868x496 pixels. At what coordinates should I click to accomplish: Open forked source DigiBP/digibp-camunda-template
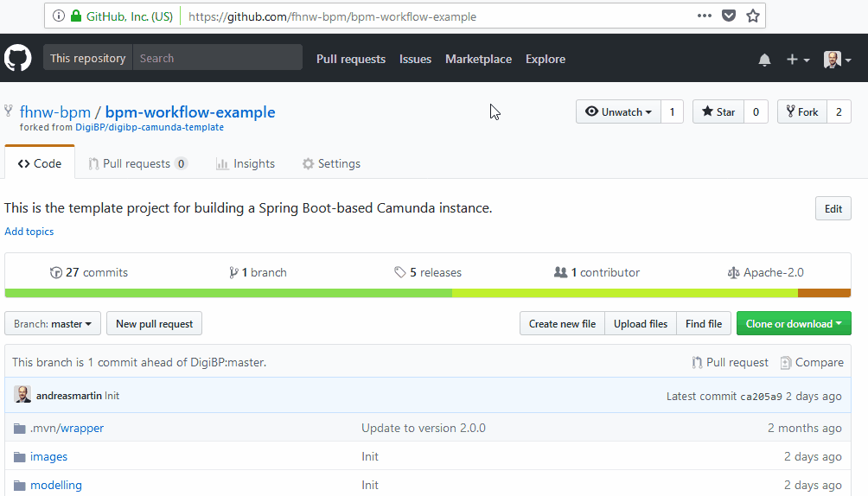pyautogui.click(x=150, y=127)
